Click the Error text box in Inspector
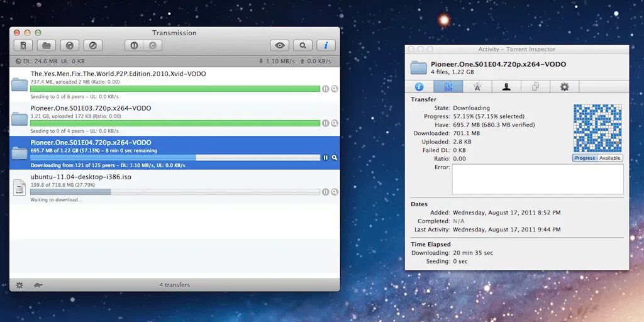644x322 pixels. [x=538, y=179]
